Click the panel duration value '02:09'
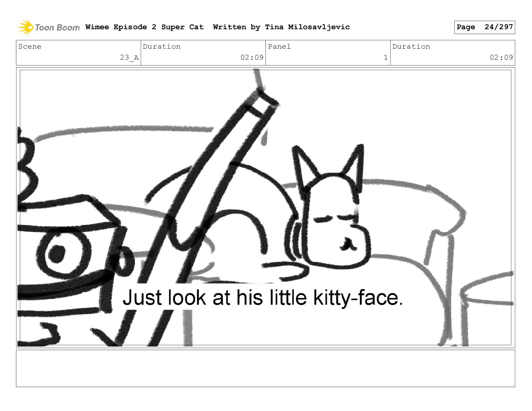The width and height of the screenshot is (532, 411). coord(501,58)
